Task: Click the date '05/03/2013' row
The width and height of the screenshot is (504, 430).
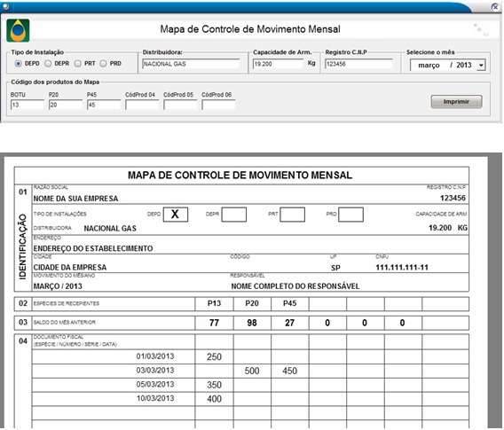Action: tap(155, 385)
